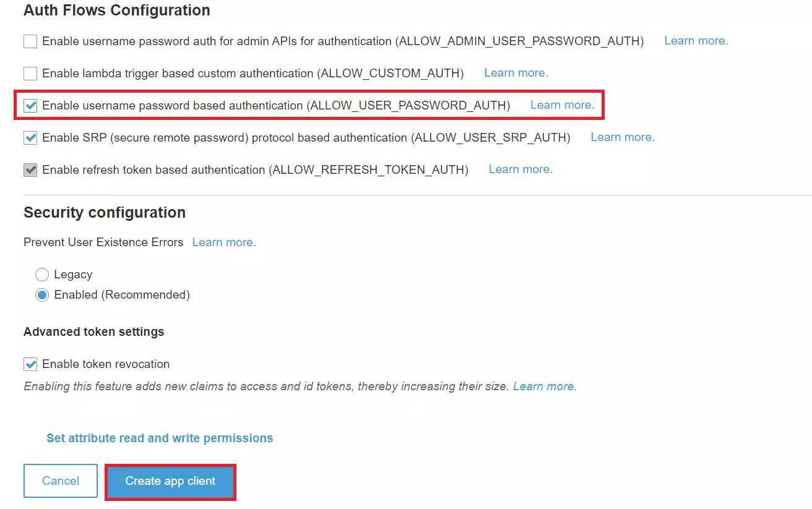Select the Legacy radio button
The height and width of the screenshot is (509, 812).
41,274
